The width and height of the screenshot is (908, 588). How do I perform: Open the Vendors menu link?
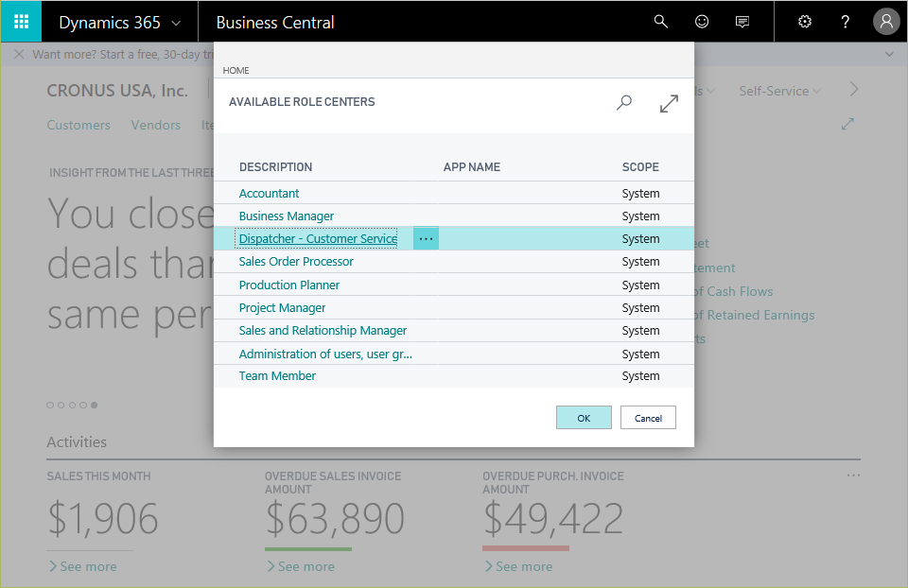(156, 125)
